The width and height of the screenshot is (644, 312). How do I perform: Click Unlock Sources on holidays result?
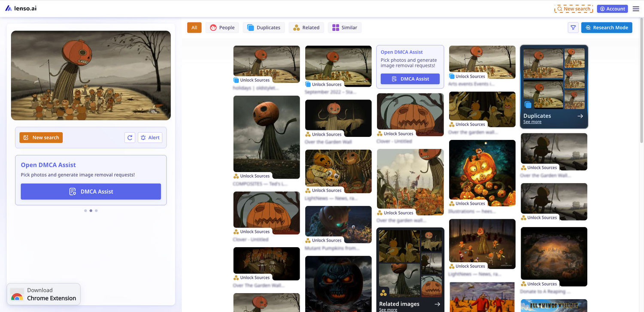pos(252,80)
